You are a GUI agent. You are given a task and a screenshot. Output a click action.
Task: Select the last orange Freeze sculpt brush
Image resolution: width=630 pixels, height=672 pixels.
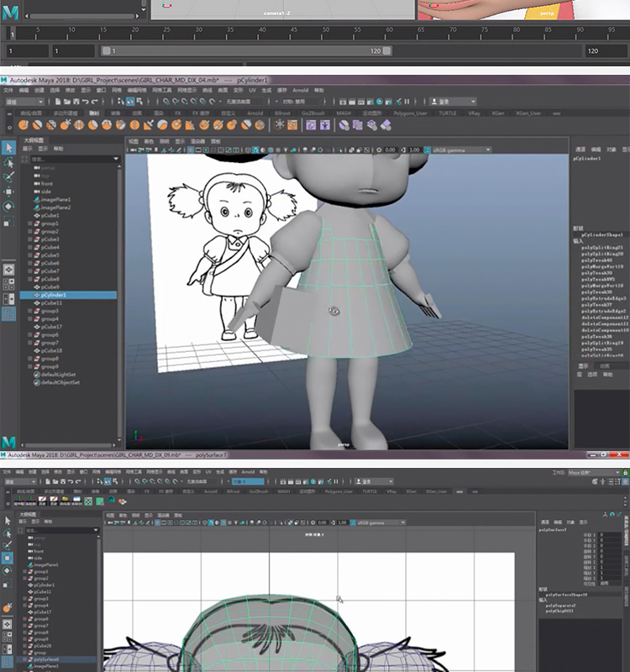tap(260, 125)
